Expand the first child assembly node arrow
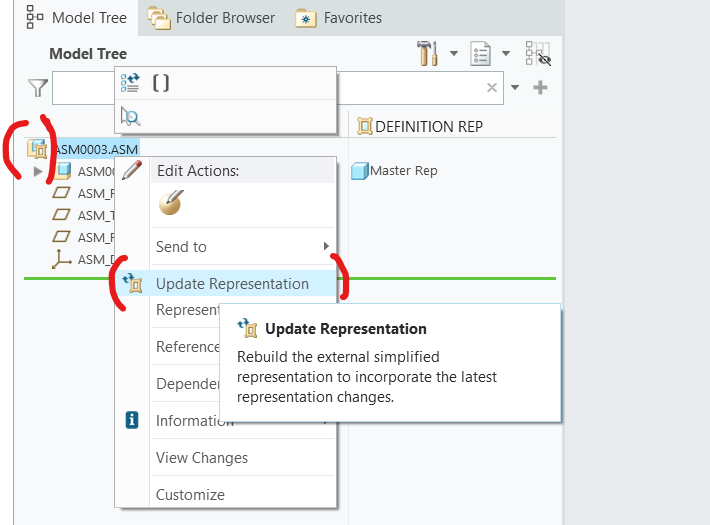 (x=38, y=171)
